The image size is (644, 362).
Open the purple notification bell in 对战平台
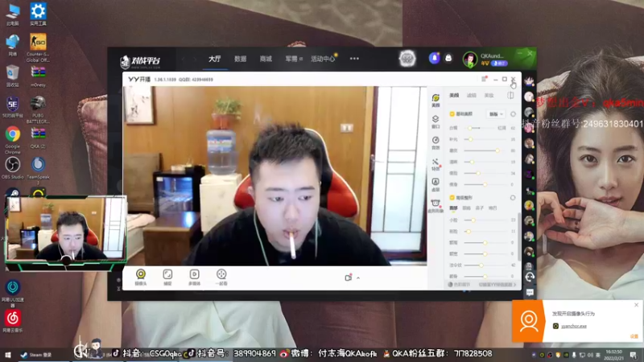pyautogui.click(x=434, y=58)
